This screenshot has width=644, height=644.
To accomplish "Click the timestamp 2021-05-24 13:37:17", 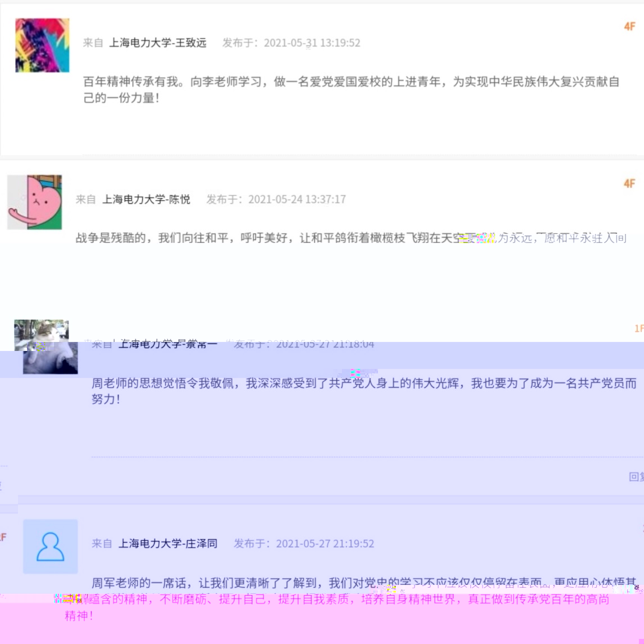I will (x=297, y=199).
